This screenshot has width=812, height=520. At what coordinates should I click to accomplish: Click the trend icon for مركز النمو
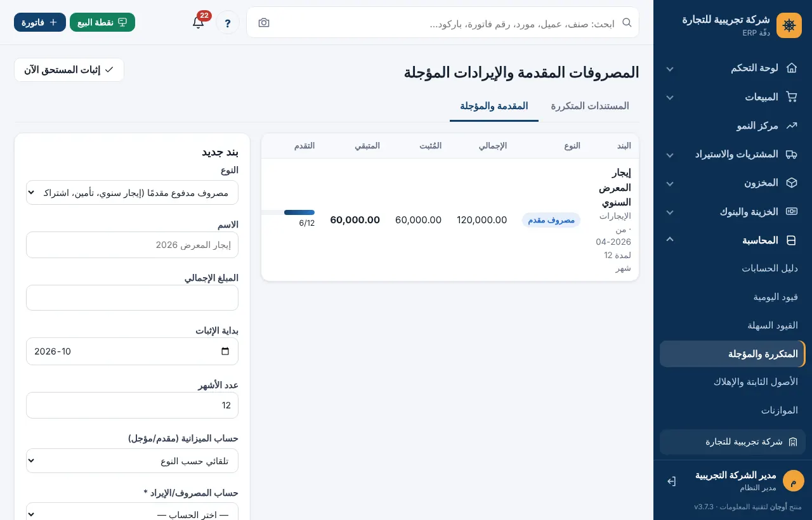792,126
